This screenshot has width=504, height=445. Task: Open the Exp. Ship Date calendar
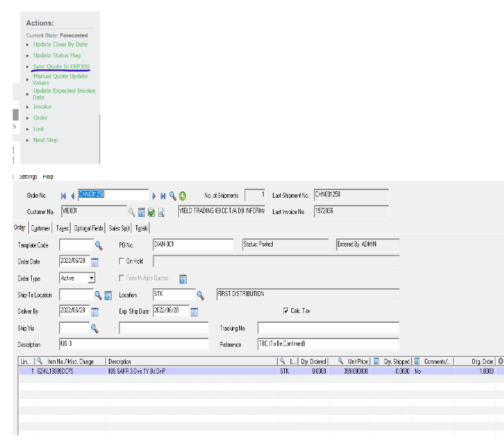pyautogui.click(x=194, y=311)
